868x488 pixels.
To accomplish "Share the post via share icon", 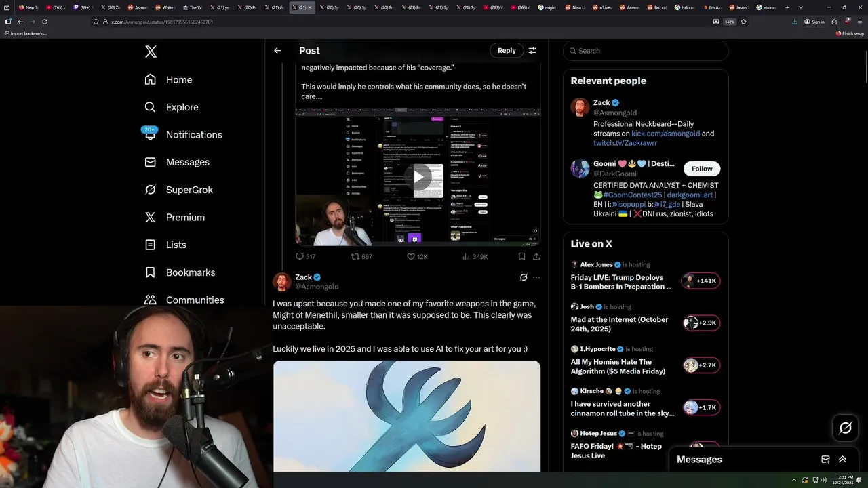I will click(536, 257).
